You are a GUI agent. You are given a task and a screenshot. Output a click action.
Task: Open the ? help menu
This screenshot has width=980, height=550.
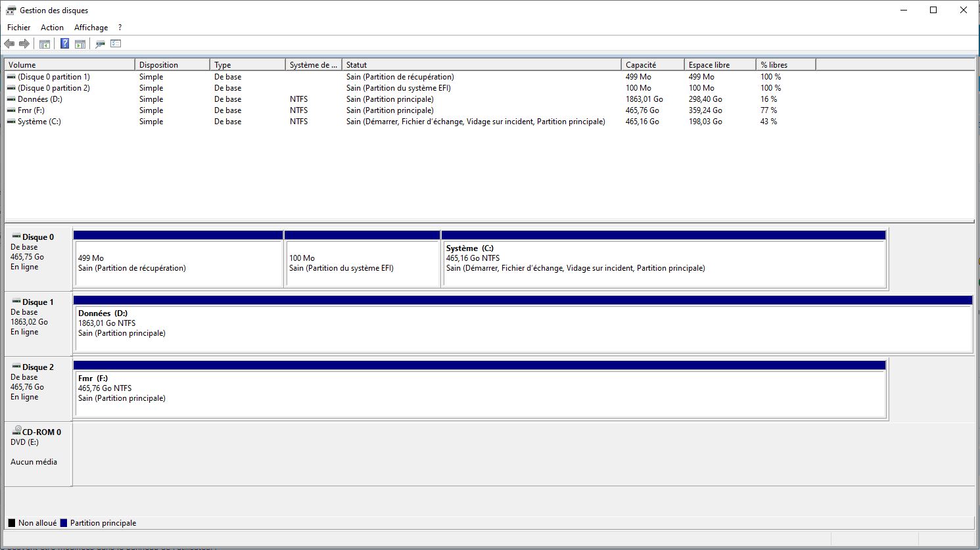tap(120, 28)
